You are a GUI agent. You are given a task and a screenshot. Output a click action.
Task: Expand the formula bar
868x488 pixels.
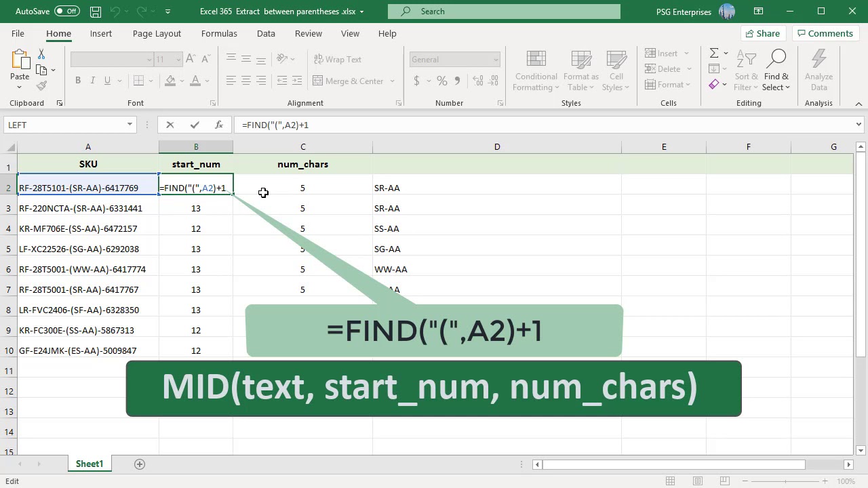coord(859,125)
